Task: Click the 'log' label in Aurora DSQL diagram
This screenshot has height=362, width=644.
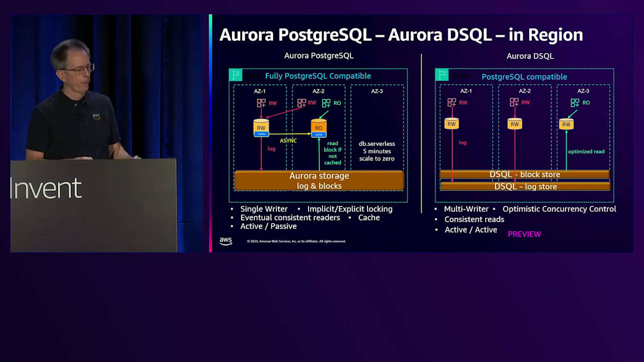Action: point(463,143)
